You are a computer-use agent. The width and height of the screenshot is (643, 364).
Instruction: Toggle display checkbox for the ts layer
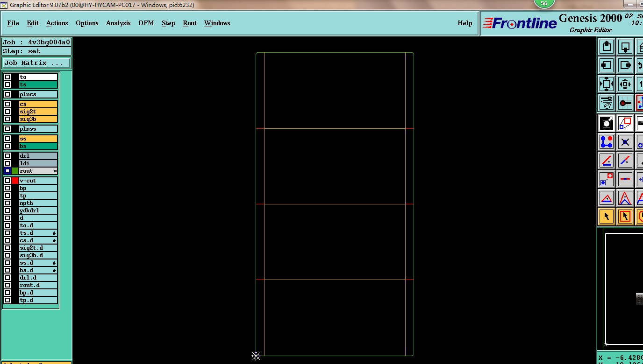7,84
